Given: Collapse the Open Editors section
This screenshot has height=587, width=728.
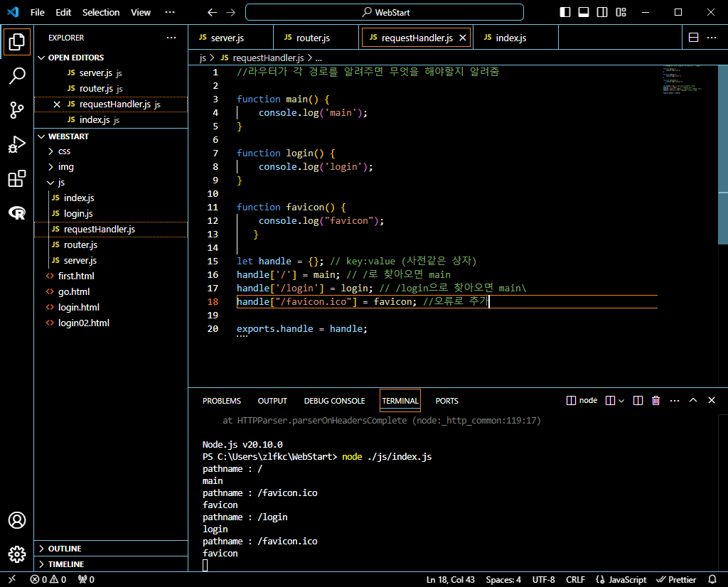Looking at the screenshot, I should pyautogui.click(x=111, y=58).
